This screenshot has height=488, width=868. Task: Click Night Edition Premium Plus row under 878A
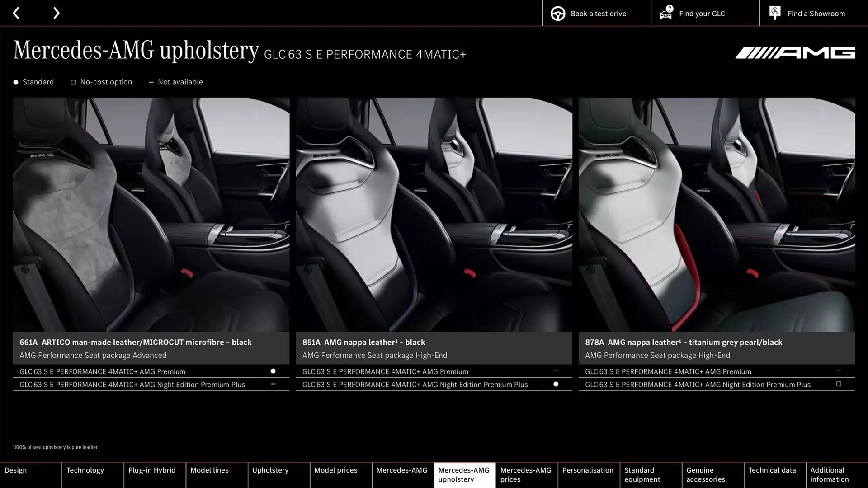click(x=717, y=384)
